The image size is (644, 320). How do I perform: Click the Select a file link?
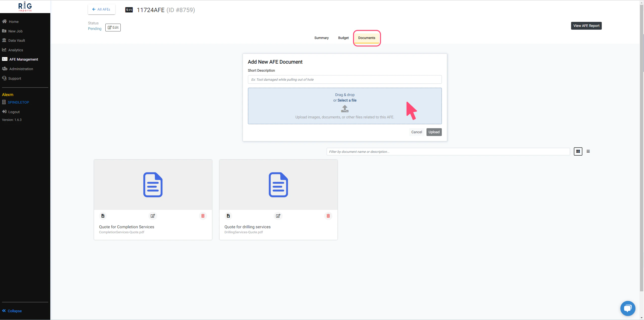[x=347, y=100]
